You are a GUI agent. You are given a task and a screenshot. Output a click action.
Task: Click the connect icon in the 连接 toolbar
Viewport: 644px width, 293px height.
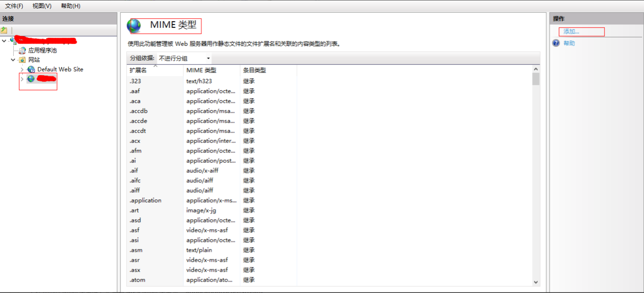click(4, 30)
